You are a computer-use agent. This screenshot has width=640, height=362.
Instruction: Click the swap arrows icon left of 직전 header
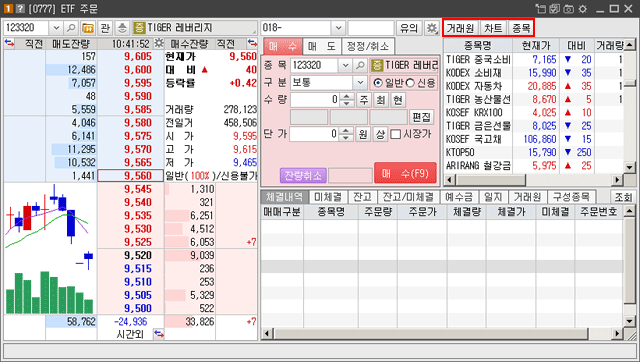[9, 43]
